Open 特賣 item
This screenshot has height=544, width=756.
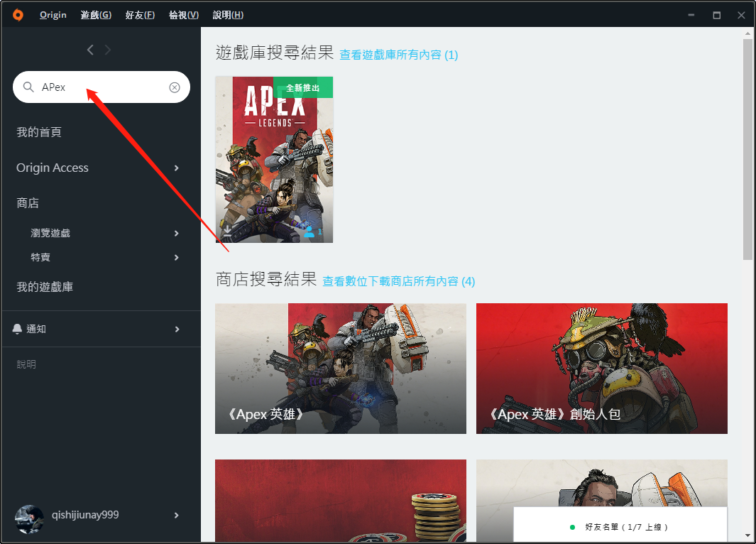click(x=40, y=257)
